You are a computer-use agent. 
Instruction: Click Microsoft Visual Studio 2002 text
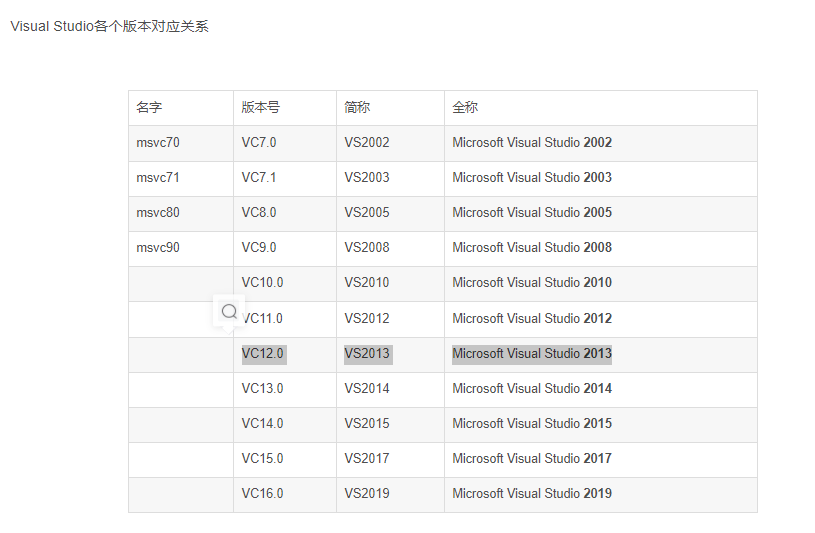532,142
